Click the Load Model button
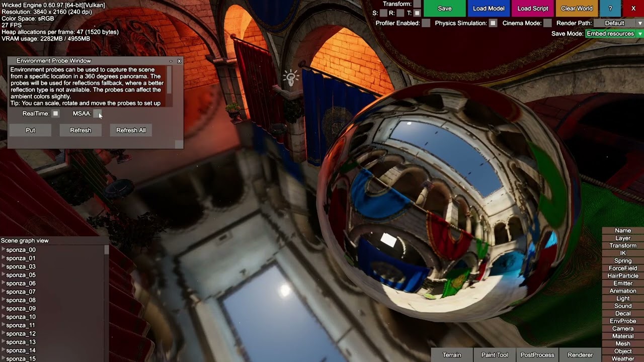Image resolution: width=644 pixels, height=362 pixels. coord(489,9)
